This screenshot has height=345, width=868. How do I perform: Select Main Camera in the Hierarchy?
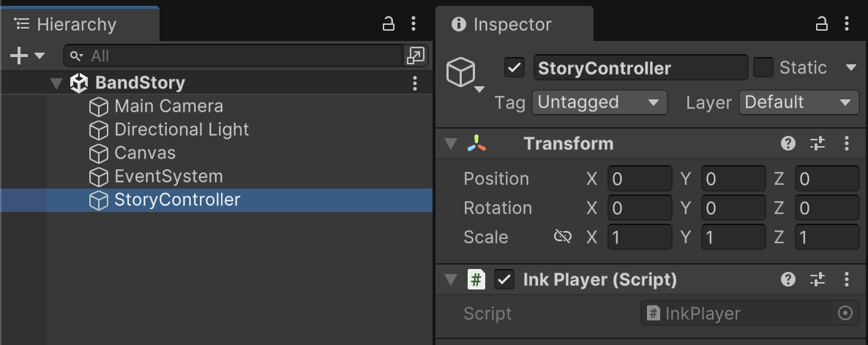pyautogui.click(x=168, y=107)
